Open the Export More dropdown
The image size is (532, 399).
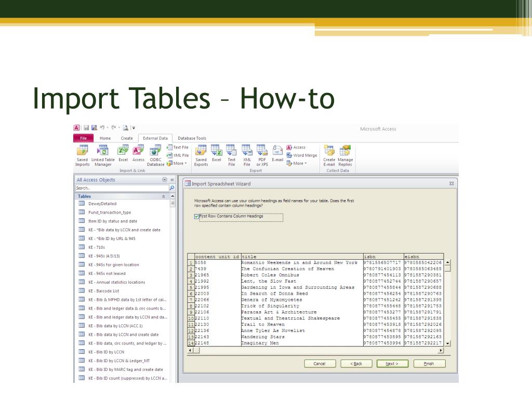pos(297,164)
